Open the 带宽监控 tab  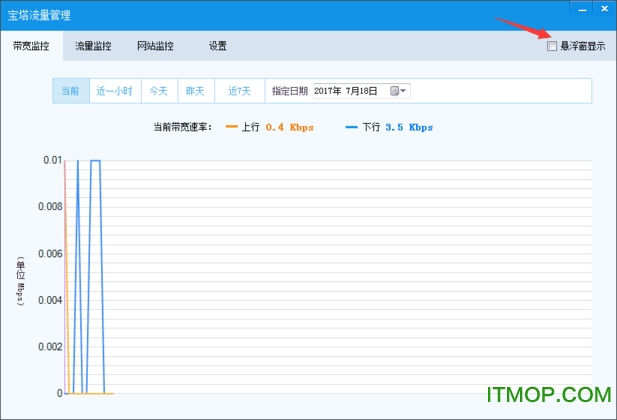point(31,46)
